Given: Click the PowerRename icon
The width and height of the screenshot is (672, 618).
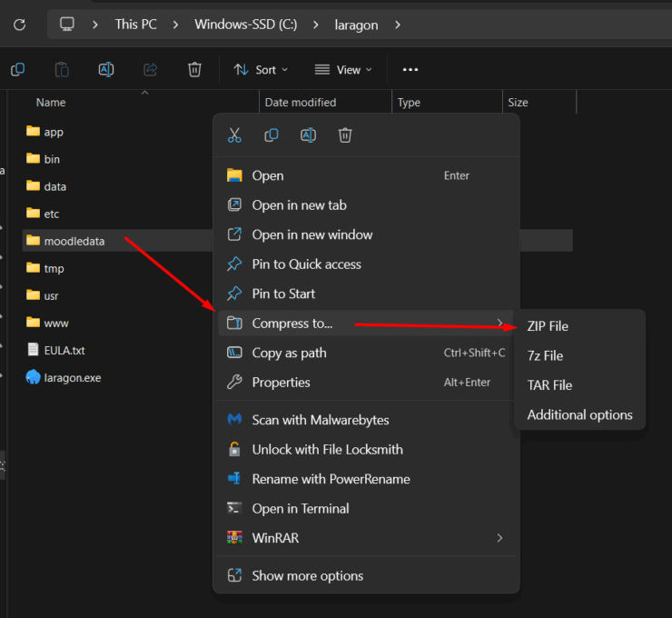Looking at the screenshot, I should click(234, 479).
